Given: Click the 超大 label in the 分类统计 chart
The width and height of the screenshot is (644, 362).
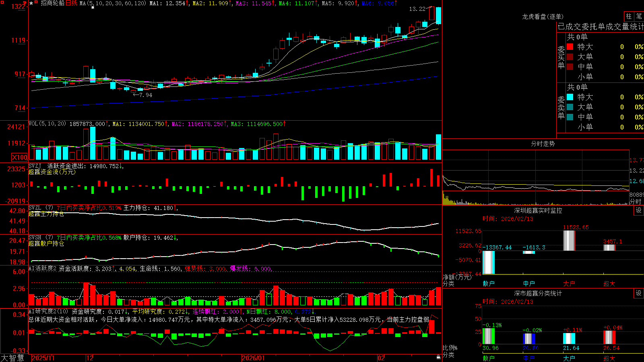Looking at the screenshot, I should (609, 358).
